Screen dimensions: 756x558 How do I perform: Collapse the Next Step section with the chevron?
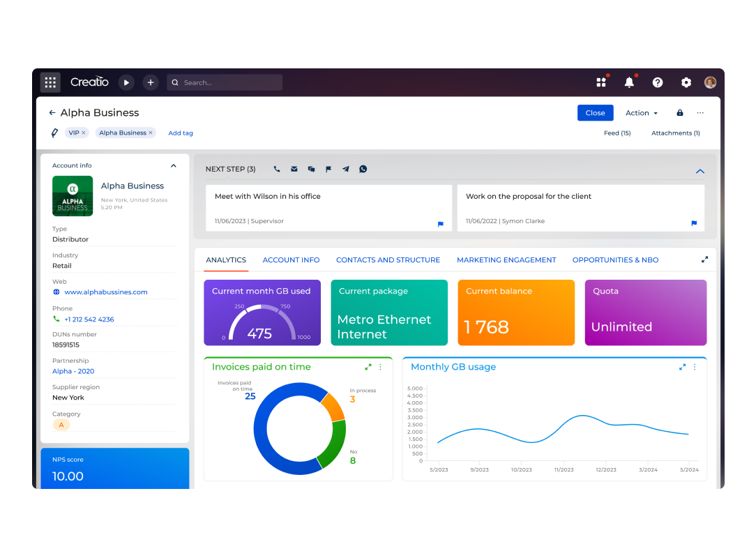(700, 171)
